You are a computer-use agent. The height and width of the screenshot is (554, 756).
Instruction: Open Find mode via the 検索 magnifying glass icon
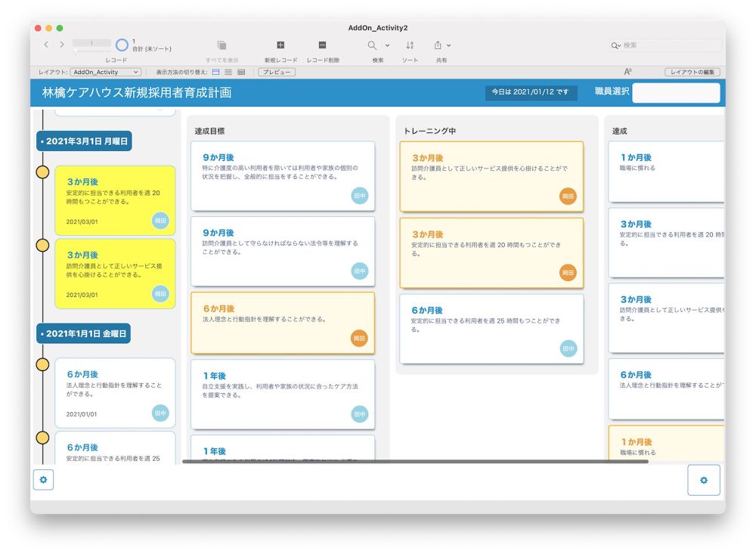[371, 45]
